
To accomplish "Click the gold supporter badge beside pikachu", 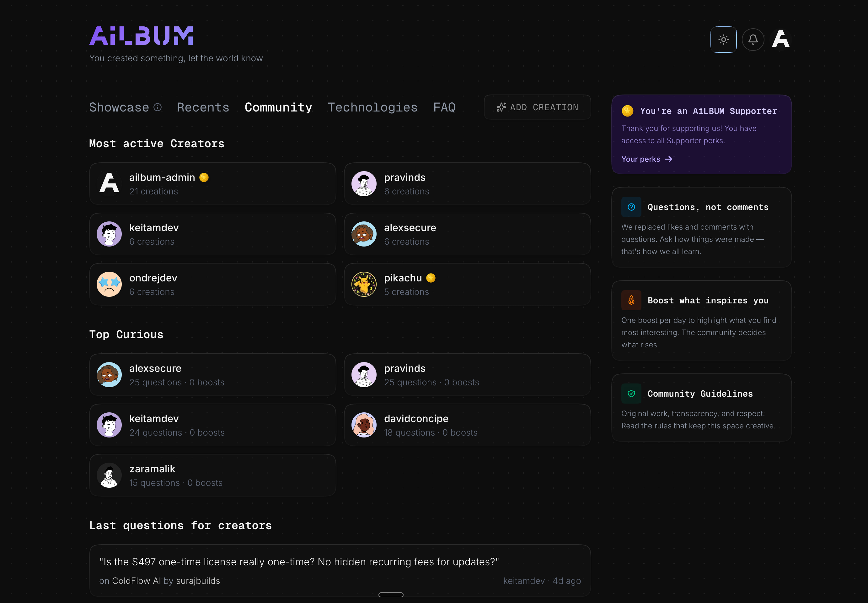I will coord(431,278).
